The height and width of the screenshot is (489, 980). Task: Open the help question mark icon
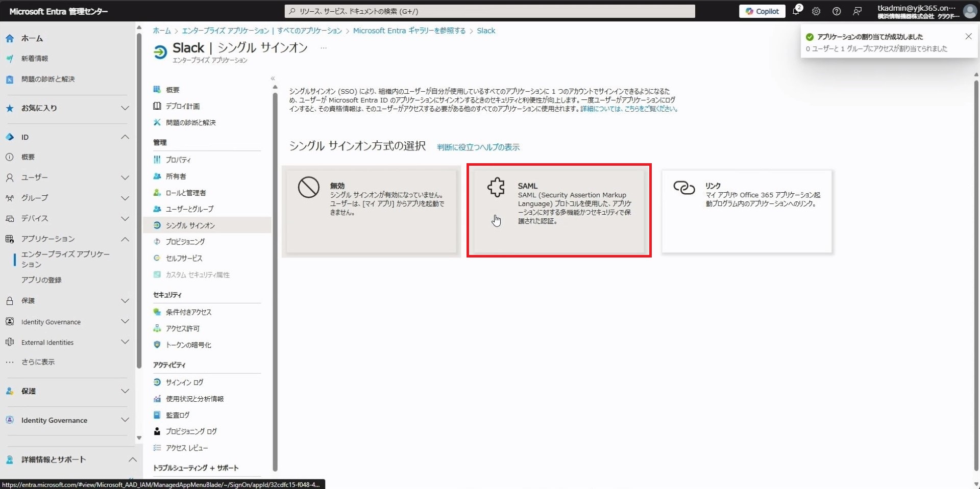(837, 11)
